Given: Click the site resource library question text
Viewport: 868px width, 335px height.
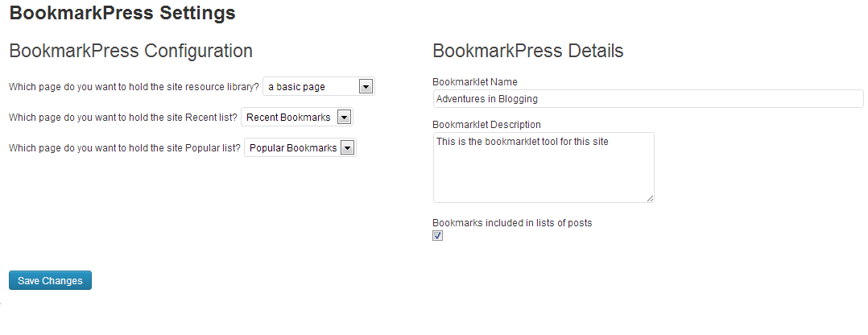Looking at the screenshot, I should point(134,87).
